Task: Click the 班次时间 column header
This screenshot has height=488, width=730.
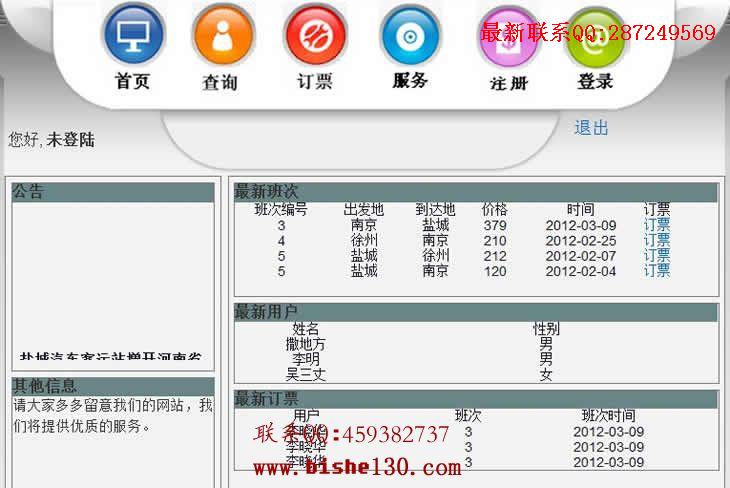Action: point(608,415)
